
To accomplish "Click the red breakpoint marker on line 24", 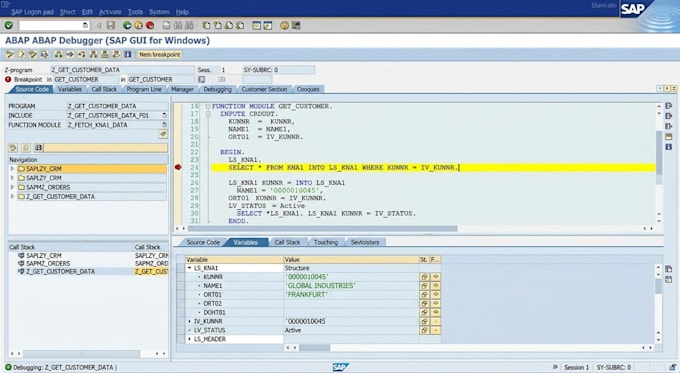I will tap(178, 167).
